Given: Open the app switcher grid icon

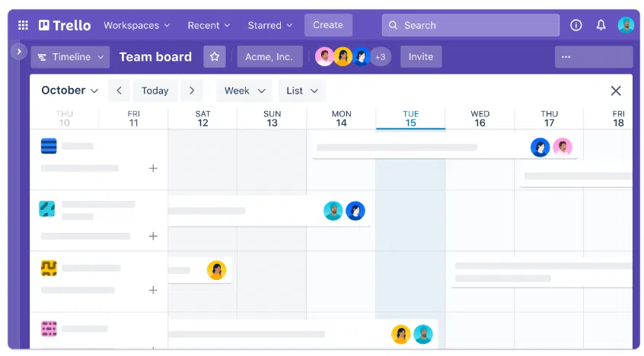Looking at the screenshot, I should 23,25.
